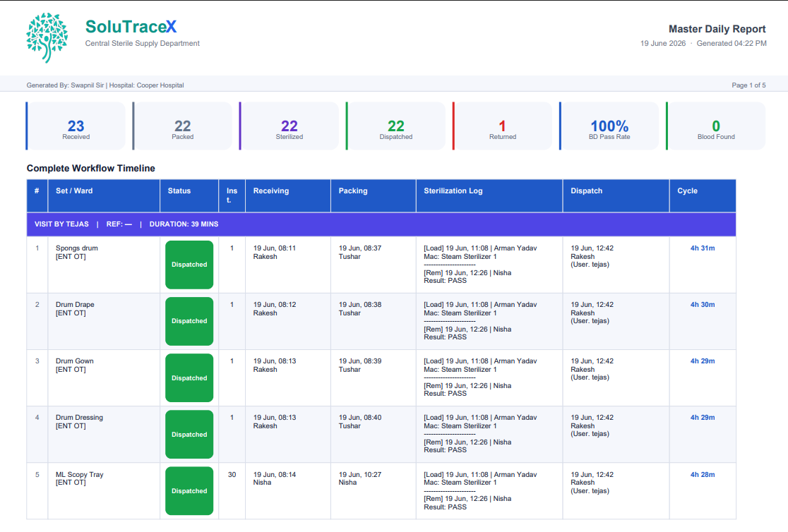The height and width of the screenshot is (532, 788).
Task: Select the Drum Drape set name
Action: coord(75,304)
